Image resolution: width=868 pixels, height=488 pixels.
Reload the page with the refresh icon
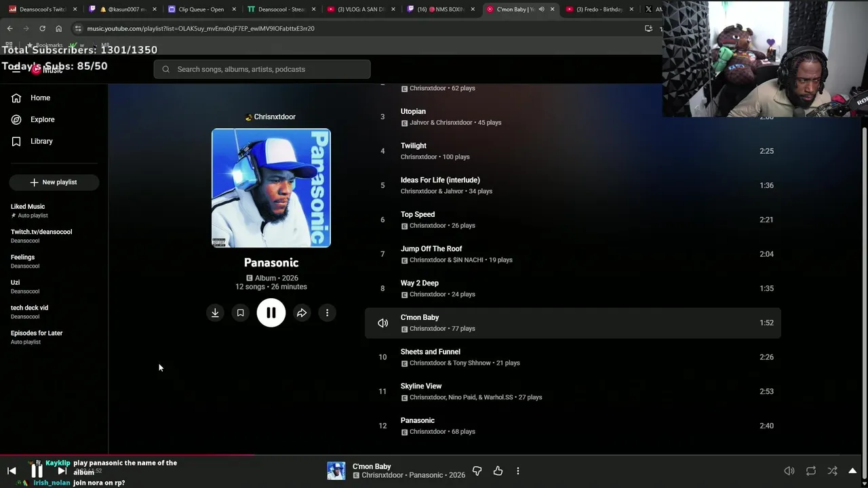pyautogui.click(x=42, y=28)
